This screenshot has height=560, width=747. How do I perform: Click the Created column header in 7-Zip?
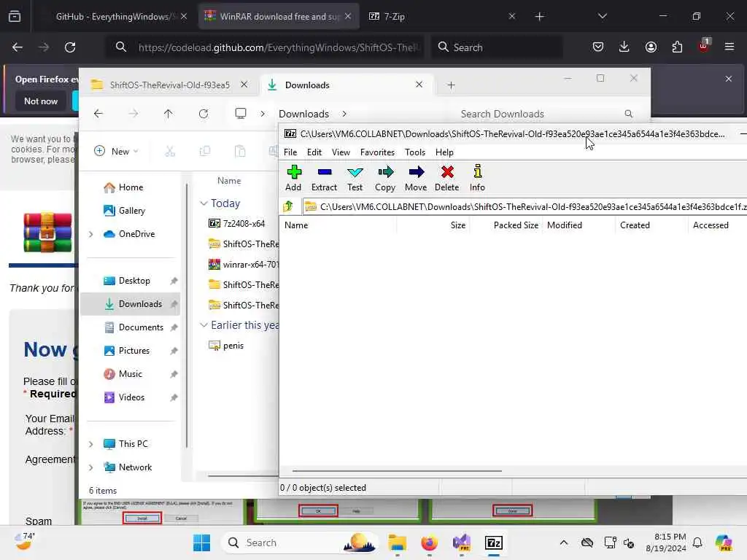(651, 225)
